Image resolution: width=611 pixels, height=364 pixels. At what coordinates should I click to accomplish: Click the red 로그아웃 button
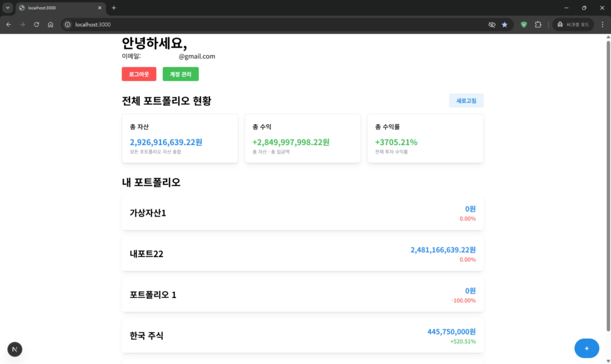click(x=139, y=74)
